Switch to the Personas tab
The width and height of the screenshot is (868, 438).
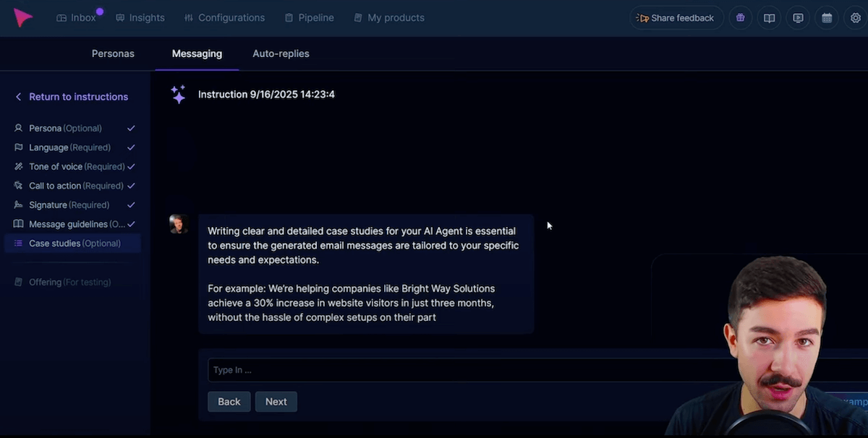[113, 53]
